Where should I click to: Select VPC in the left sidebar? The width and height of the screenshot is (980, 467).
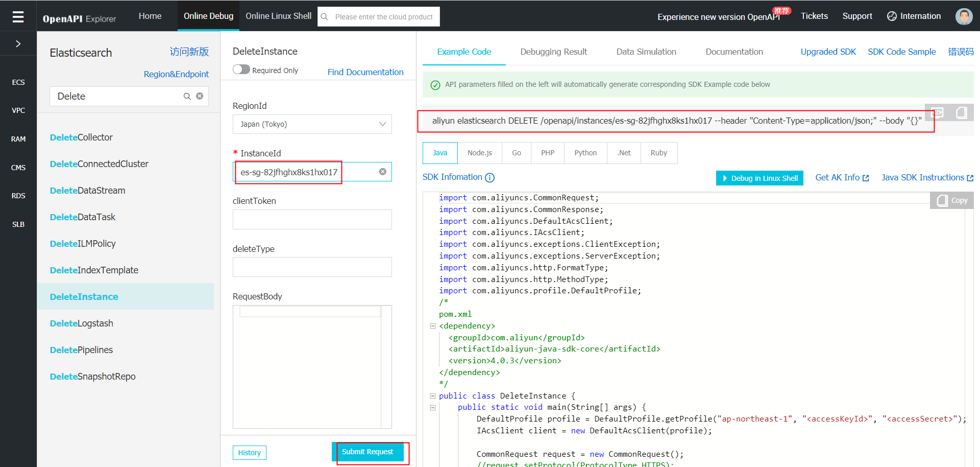coord(18,110)
